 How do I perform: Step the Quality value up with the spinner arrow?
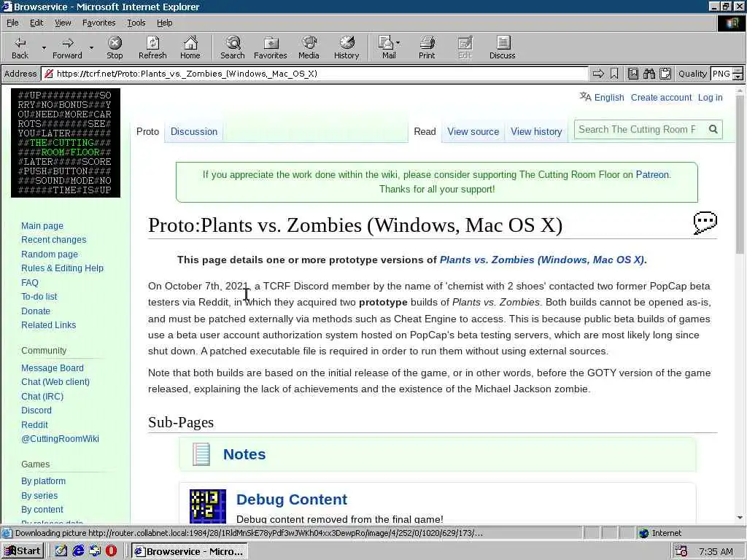click(x=738, y=71)
